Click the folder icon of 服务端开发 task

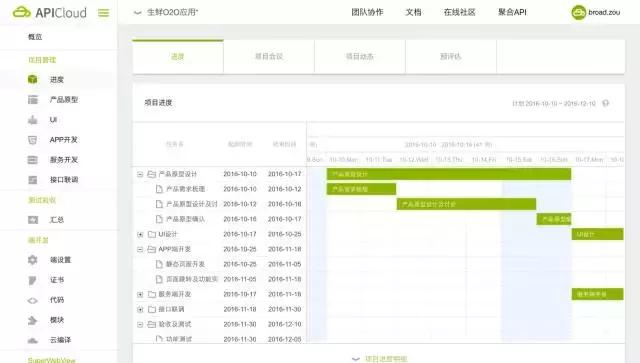tap(151, 294)
